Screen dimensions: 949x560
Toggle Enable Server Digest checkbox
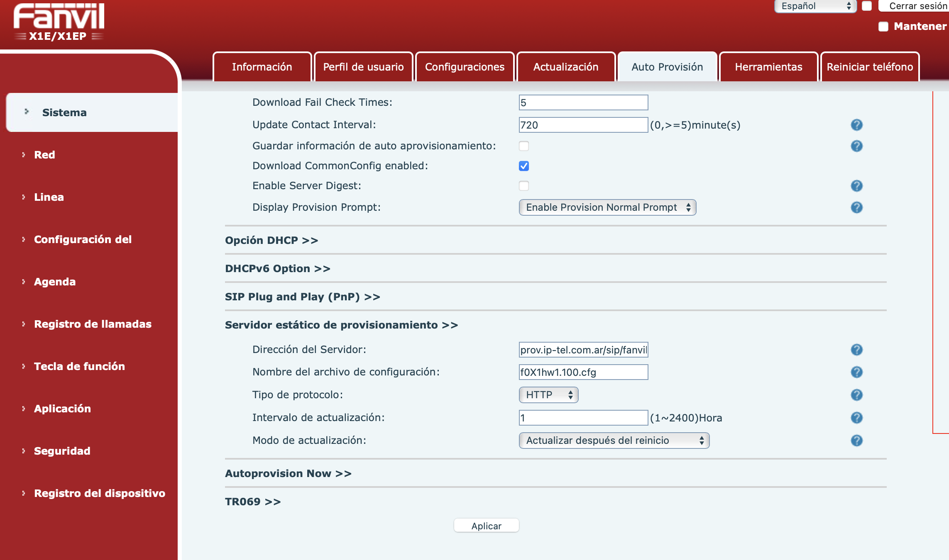[524, 186]
